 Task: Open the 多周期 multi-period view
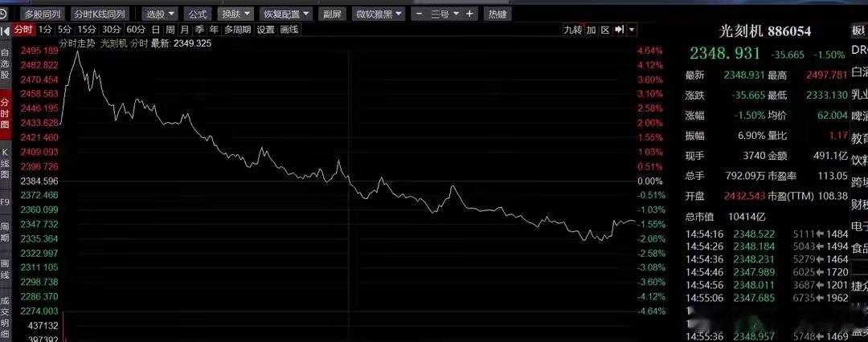[x=237, y=30]
